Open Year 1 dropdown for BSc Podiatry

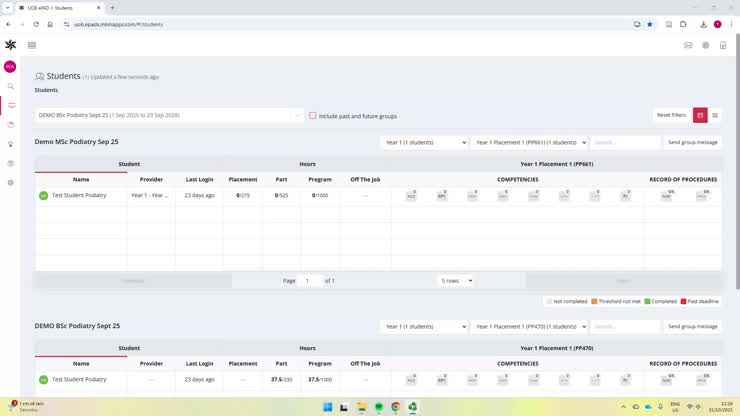(424, 326)
